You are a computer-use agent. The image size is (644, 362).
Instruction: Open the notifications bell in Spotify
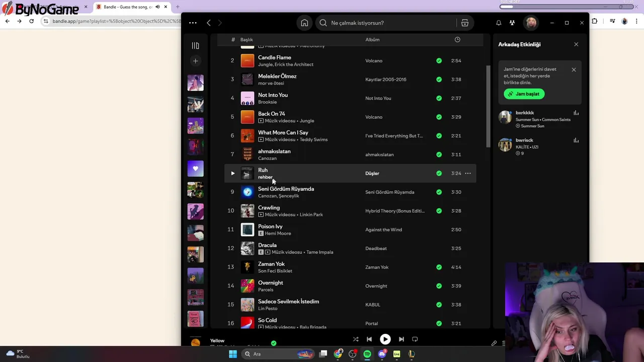click(499, 23)
